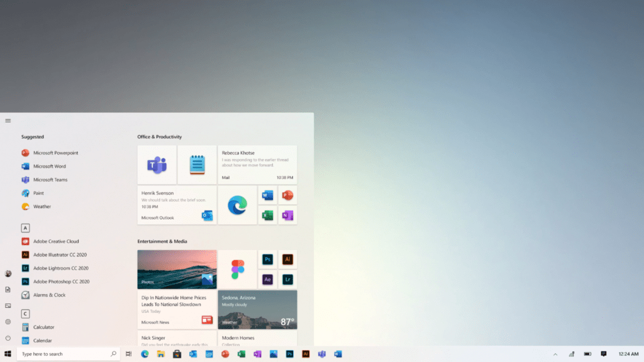This screenshot has width=644, height=362.
Task: Show hidden system tray icons chevron
Action: [x=555, y=354]
